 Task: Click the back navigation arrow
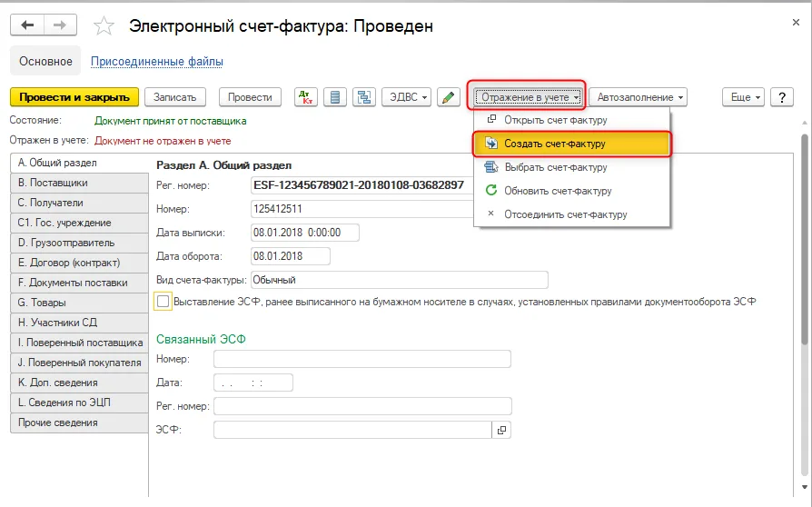(27, 25)
